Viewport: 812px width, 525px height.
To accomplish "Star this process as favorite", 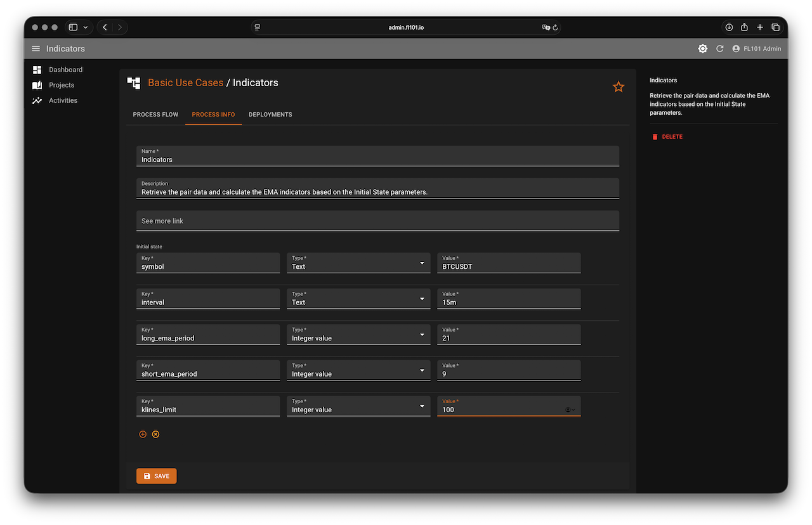I will tap(619, 87).
